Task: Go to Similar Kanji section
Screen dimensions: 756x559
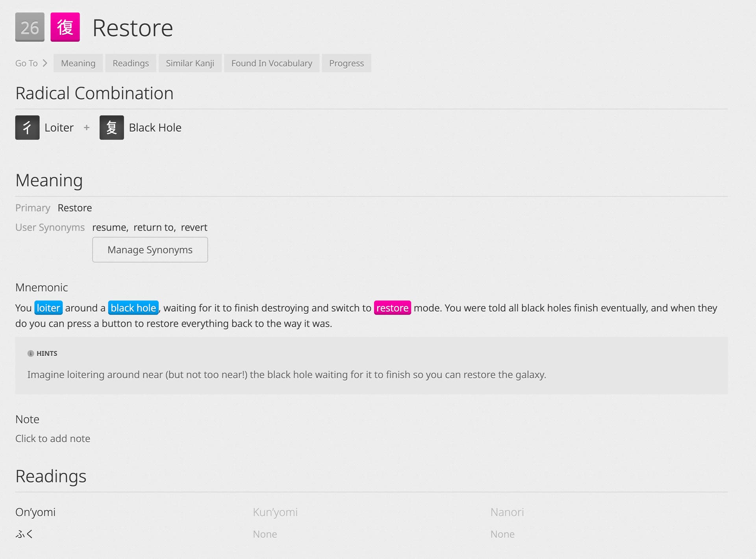Action: pos(190,63)
